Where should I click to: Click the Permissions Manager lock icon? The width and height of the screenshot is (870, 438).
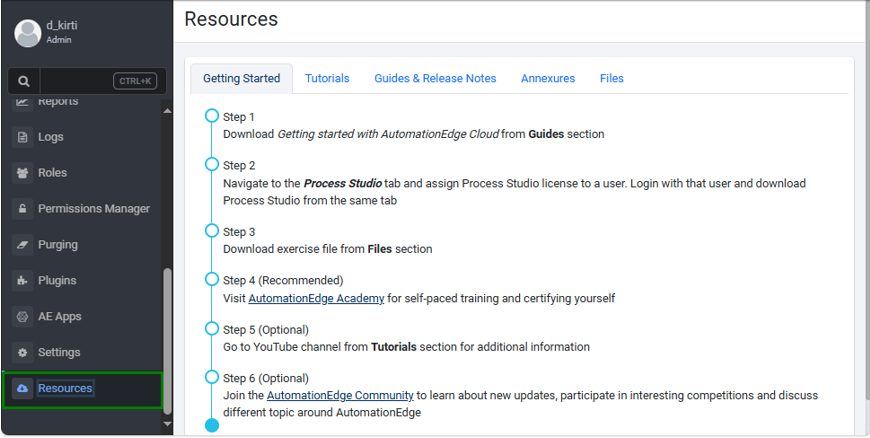23,209
